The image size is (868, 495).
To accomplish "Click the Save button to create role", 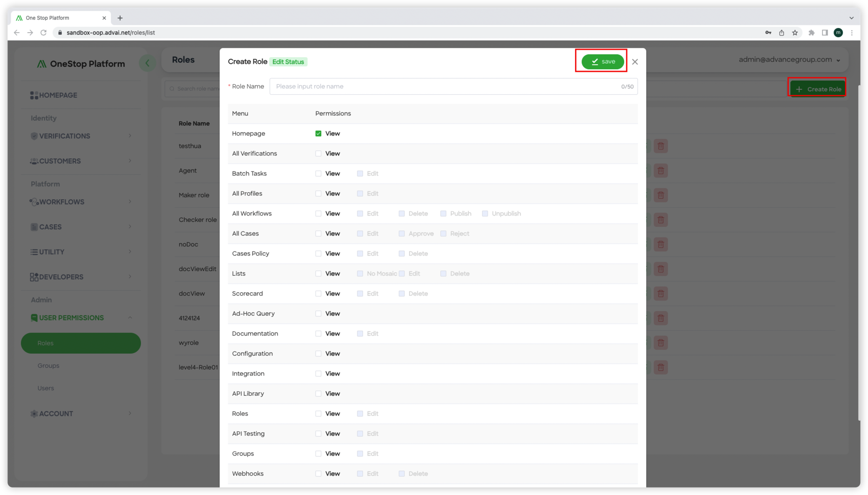I will coord(603,61).
